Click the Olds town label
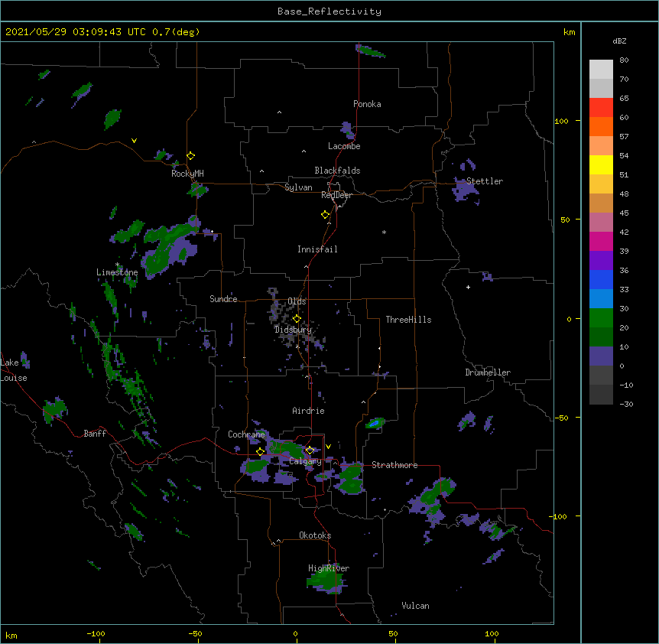The image size is (659, 644). (297, 301)
